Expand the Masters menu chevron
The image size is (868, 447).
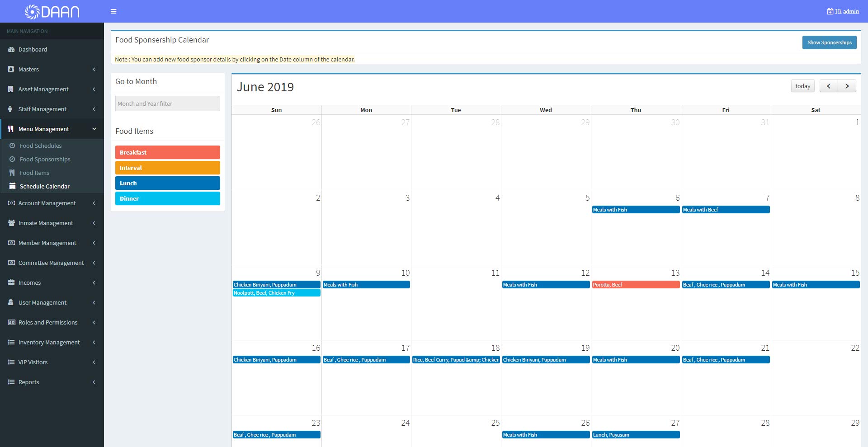pos(94,69)
